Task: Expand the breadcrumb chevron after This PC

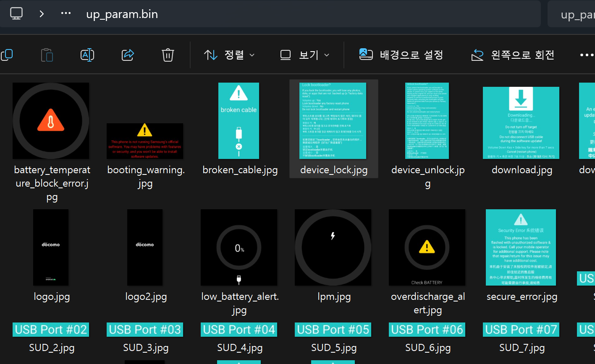Action: point(42,13)
